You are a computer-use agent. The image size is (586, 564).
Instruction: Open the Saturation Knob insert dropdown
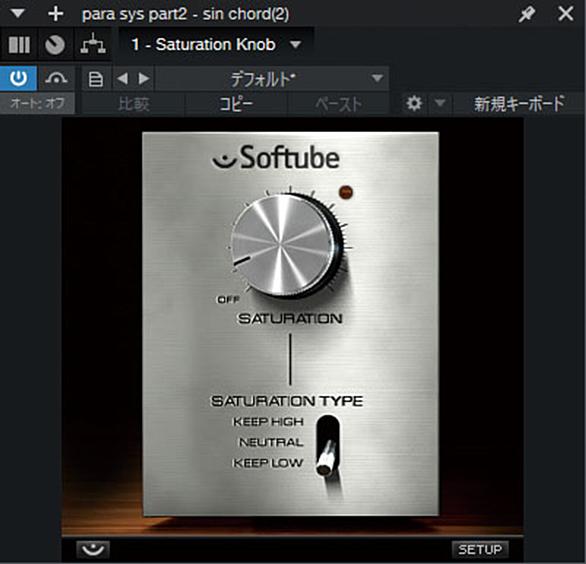pyautogui.click(x=216, y=45)
